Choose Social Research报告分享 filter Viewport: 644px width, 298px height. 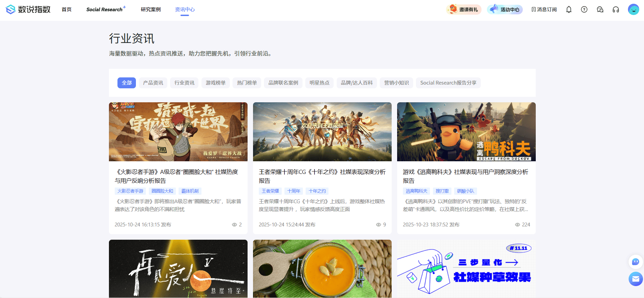coord(448,83)
